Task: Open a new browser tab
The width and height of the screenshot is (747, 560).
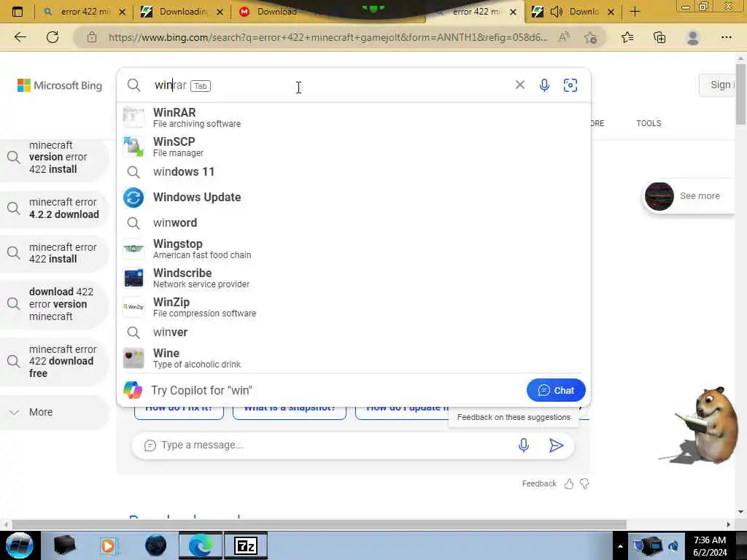Action: (x=635, y=12)
